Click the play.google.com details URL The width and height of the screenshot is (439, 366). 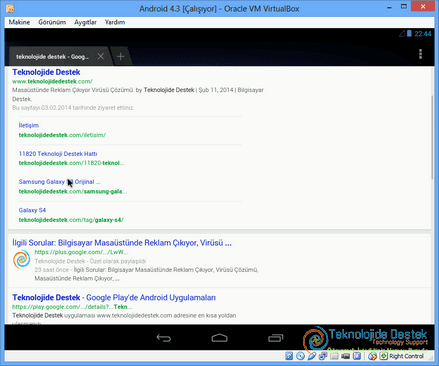point(72,307)
